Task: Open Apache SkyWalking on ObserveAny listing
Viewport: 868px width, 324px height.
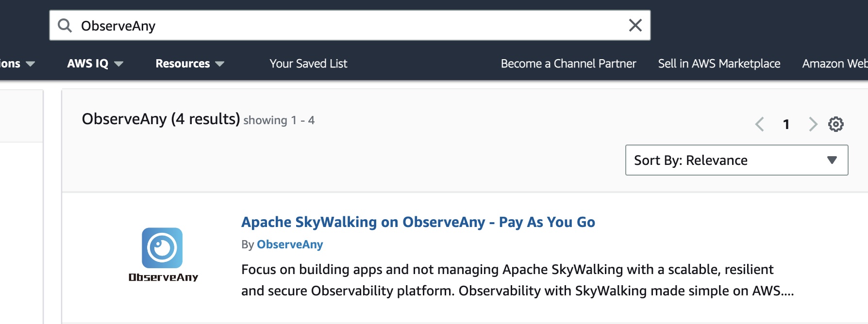Action: click(x=418, y=222)
